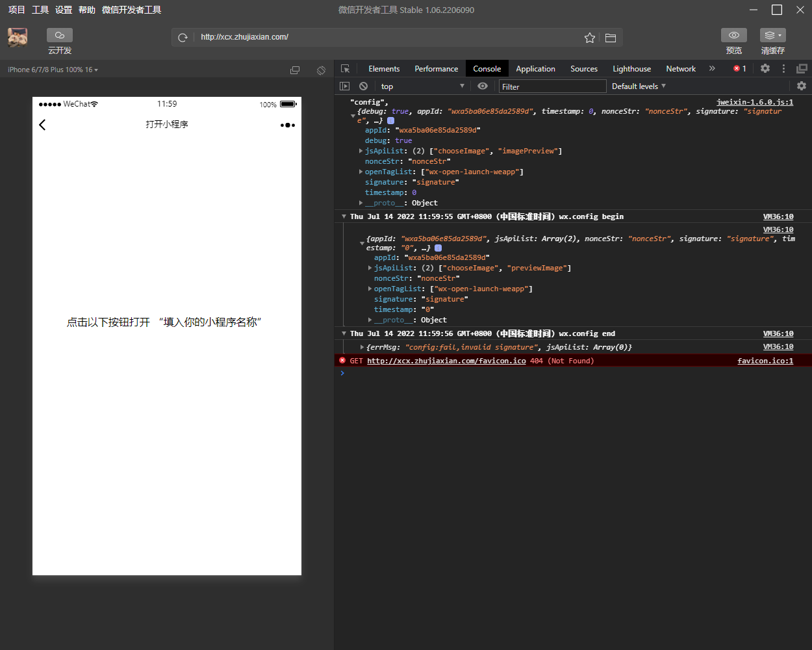Click the undock devtools icon
812x650 pixels.
click(x=802, y=68)
